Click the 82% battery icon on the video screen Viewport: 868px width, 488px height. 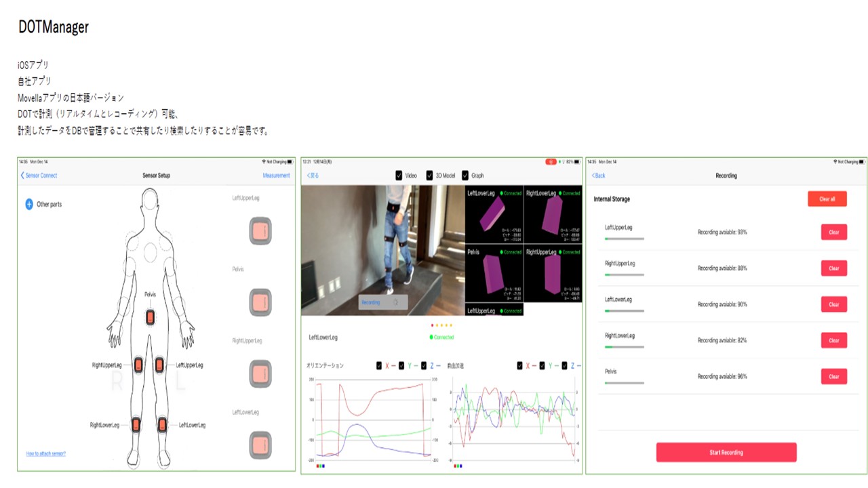coord(578,162)
